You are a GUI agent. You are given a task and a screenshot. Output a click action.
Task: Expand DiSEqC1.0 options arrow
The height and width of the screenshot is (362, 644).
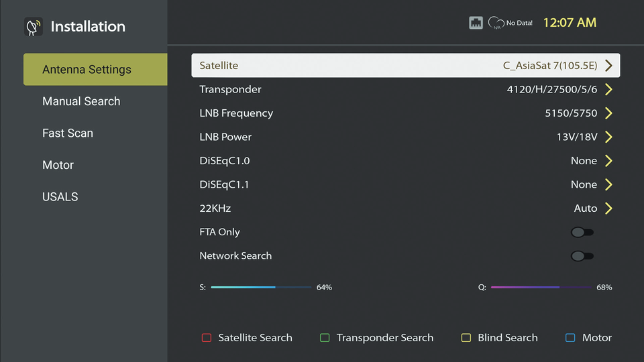[608, 161]
